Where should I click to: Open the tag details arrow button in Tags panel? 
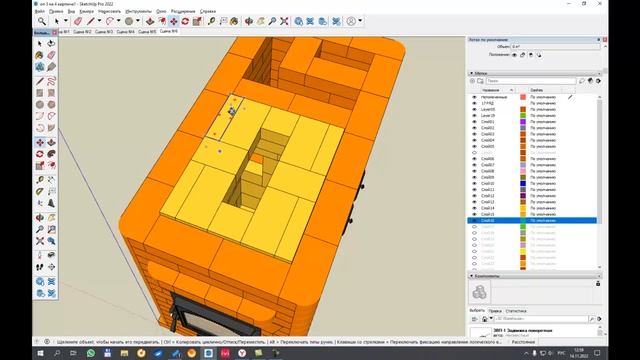click(x=598, y=81)
